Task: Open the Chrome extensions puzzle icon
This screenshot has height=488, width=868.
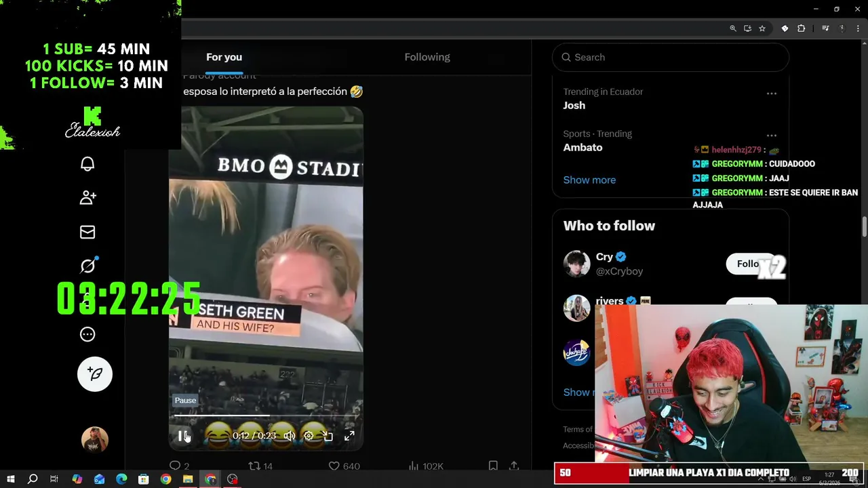Action: (802, 28)
